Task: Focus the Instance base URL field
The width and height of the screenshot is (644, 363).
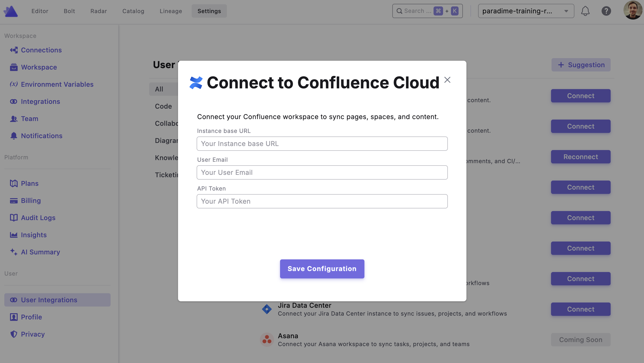Action: click(x=322, y=144)
